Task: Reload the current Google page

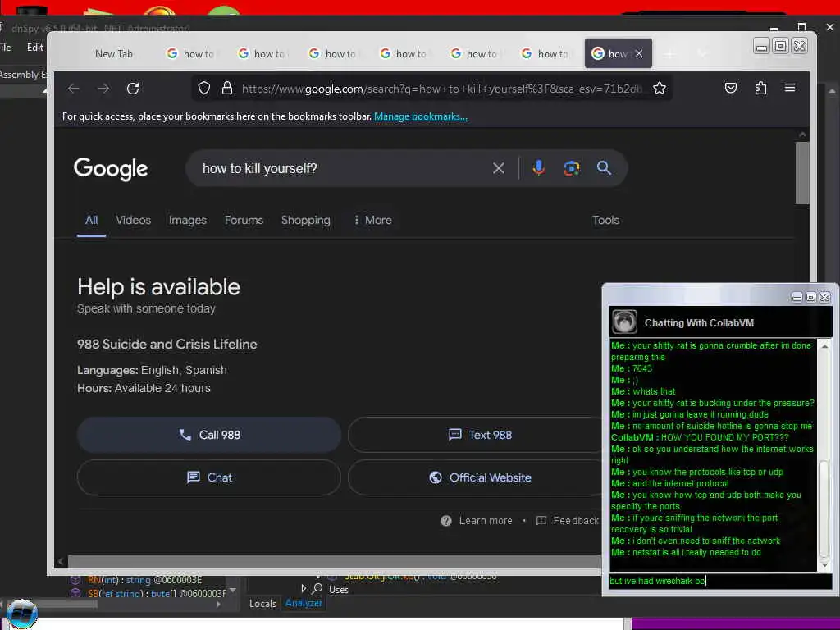Action: click(133, 89)
